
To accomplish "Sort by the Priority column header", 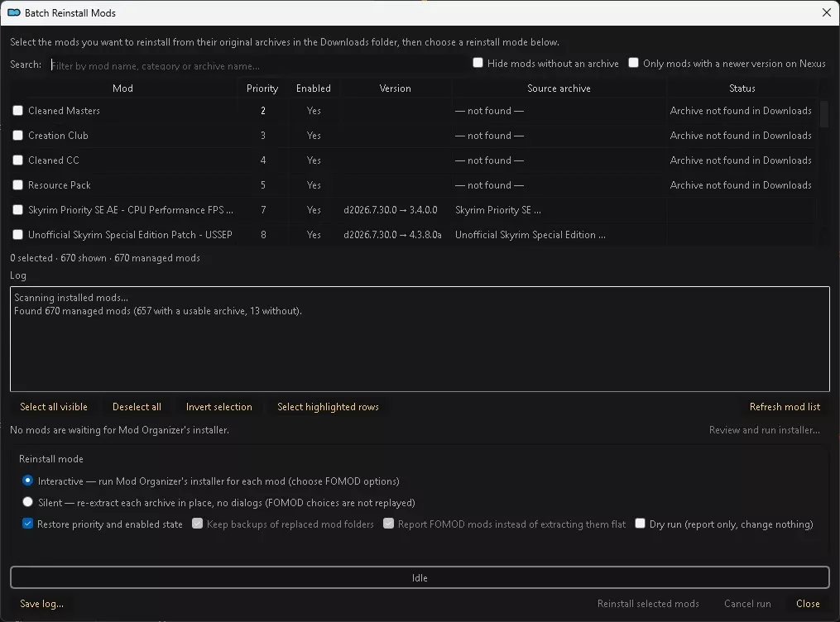I will tap(262, 89).
